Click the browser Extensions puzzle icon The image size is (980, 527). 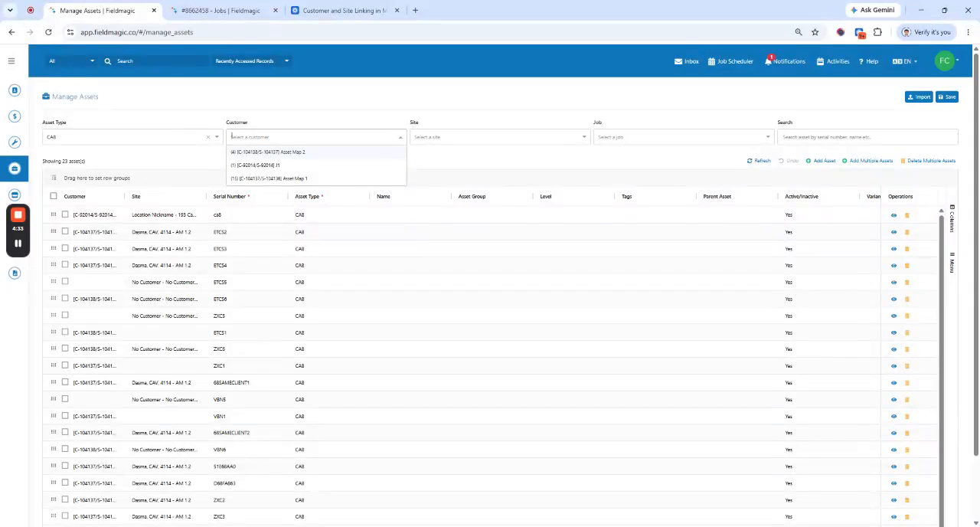point(877,32)
